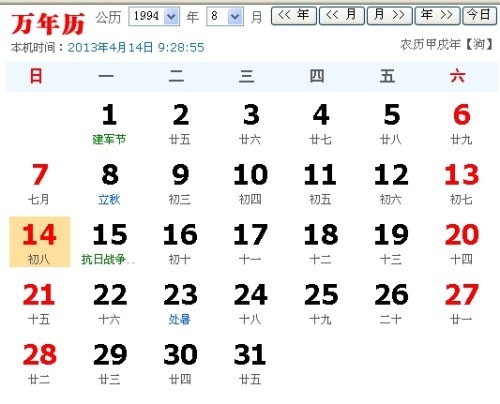Select August 17 labeled 十一

point(250,243)
